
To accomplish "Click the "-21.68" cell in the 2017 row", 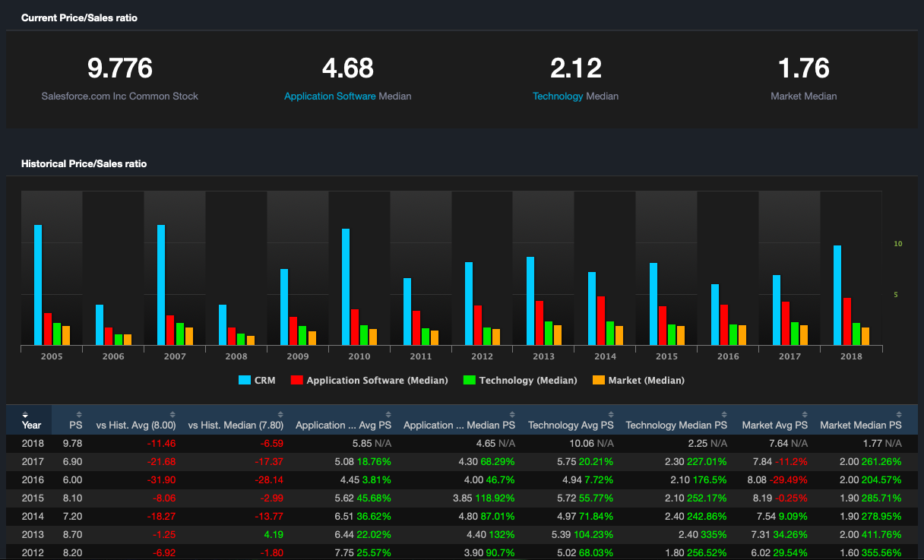I will [162, 461].
